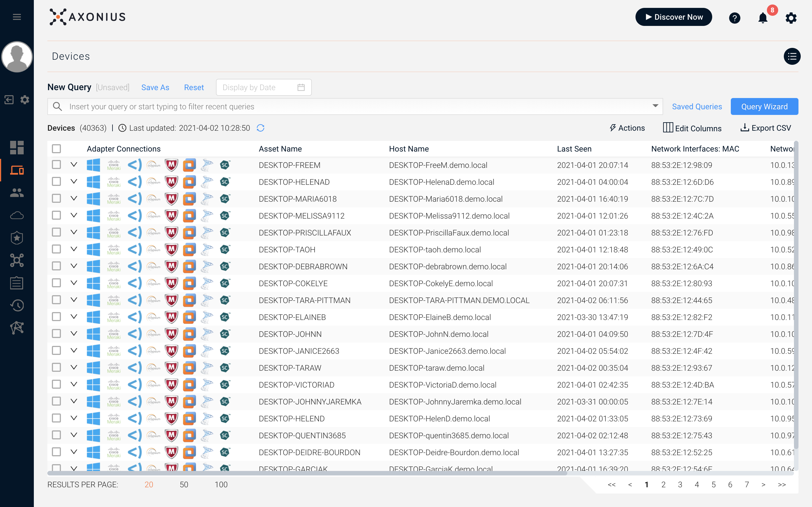The image size is (812, 507).
Task: Tick the checkbox beside DESKTOP-TARAW
Action: tap(56, 368)
